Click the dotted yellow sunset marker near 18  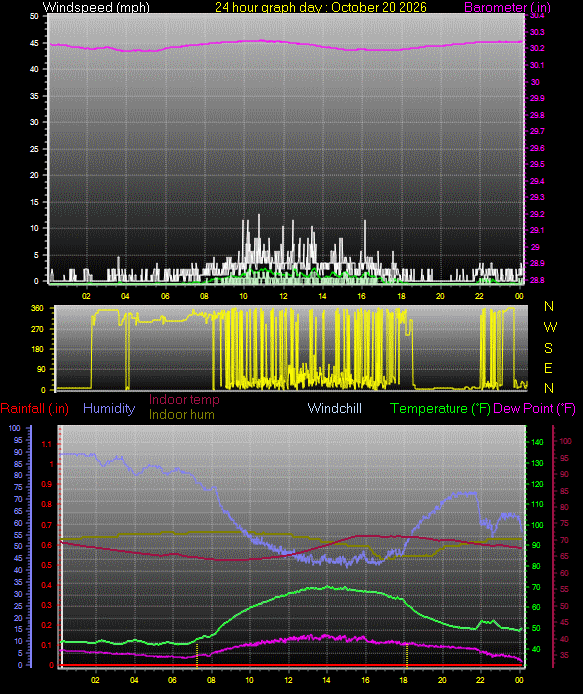click(407, 655)
